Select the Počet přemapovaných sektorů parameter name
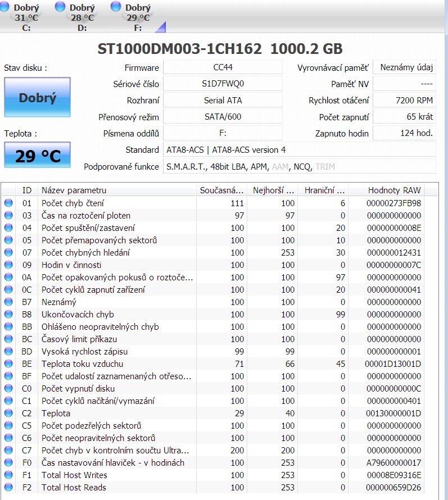448x500 pixels. (x=99, y=240)
